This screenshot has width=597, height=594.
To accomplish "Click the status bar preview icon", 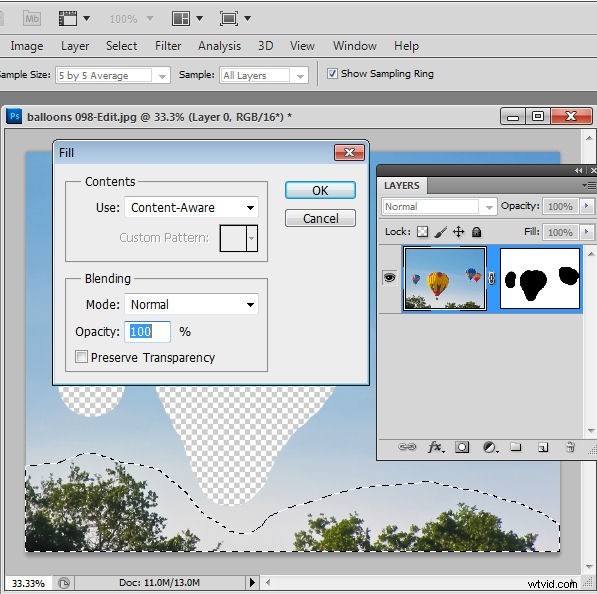I will [64, 583].
